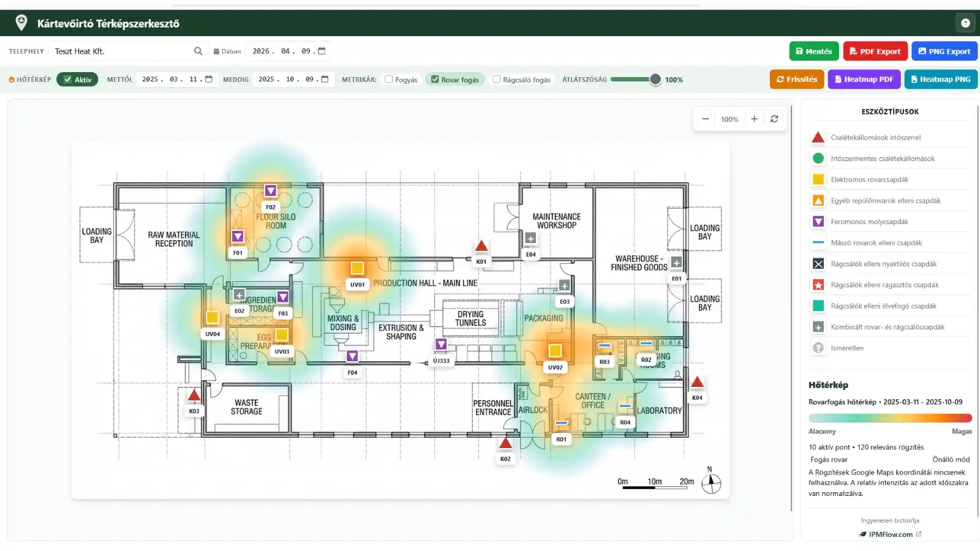Screen dimensions: 980x551
Task: Adjust the Átlátszóság opacity slider handle
Action: coord(655,80)
